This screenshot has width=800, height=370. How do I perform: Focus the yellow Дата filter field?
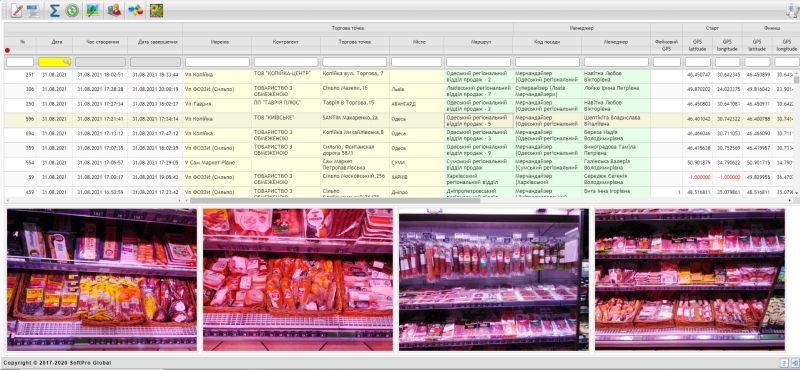55,62
